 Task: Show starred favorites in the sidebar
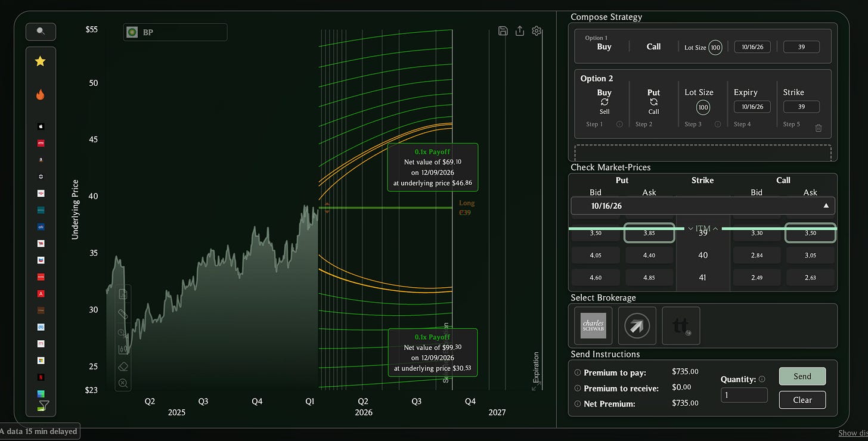[x=41, y=61]
